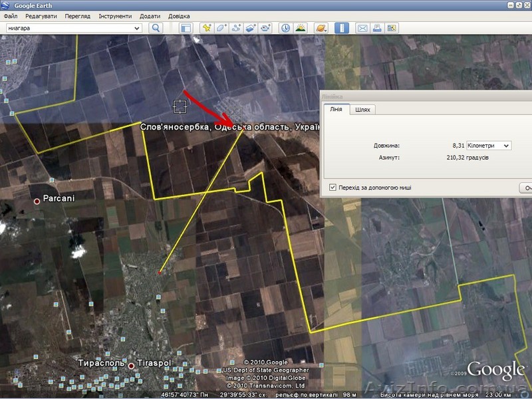
Task: Click the Record a Tour icon
Action: (x=266, y=28)
